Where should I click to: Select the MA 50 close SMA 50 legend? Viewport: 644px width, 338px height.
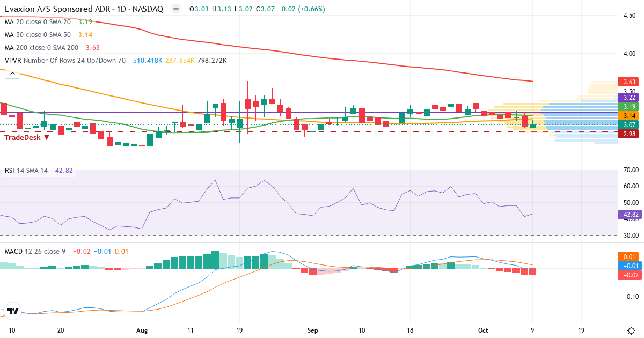pyautogui.click(x=38, y=35)
